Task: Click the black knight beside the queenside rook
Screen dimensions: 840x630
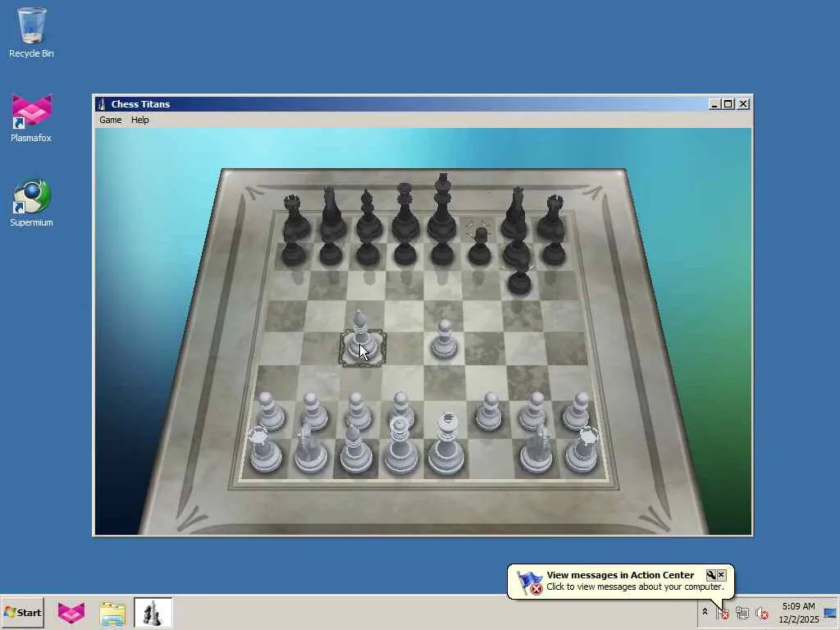Action: pos(332,214)
